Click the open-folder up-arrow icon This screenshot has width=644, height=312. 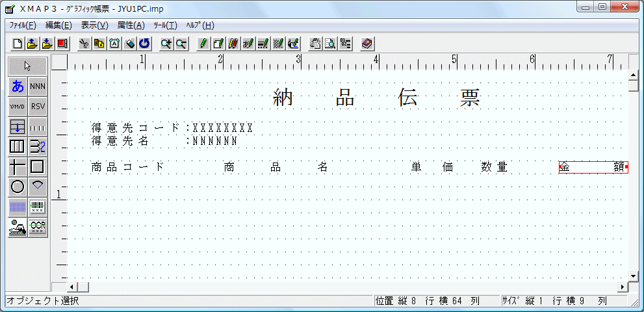pos(32,43)
